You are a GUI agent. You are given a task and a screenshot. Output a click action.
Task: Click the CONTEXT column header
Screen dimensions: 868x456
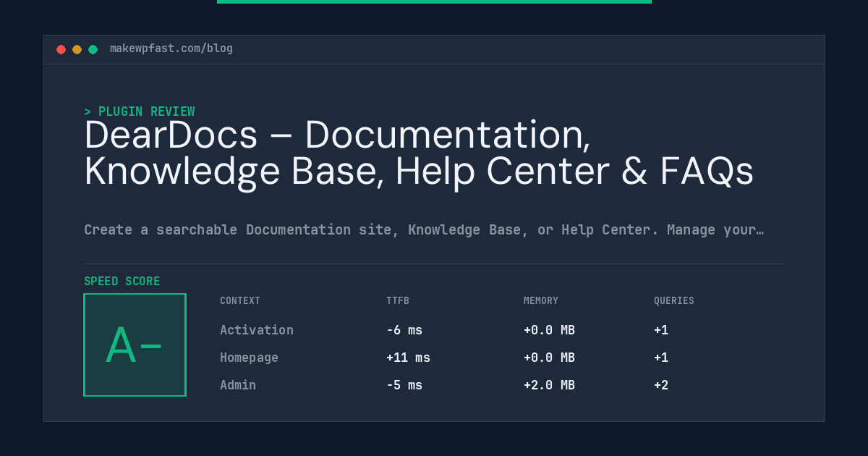coord(240,301)
